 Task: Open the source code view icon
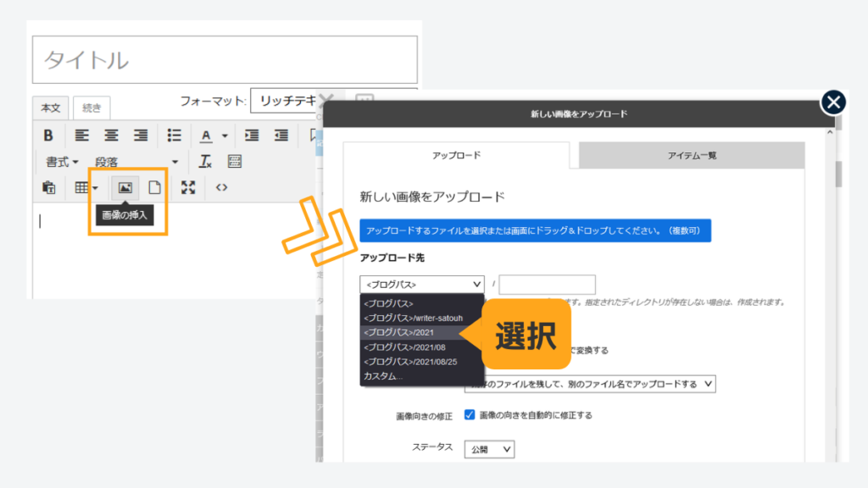[221, 187]
